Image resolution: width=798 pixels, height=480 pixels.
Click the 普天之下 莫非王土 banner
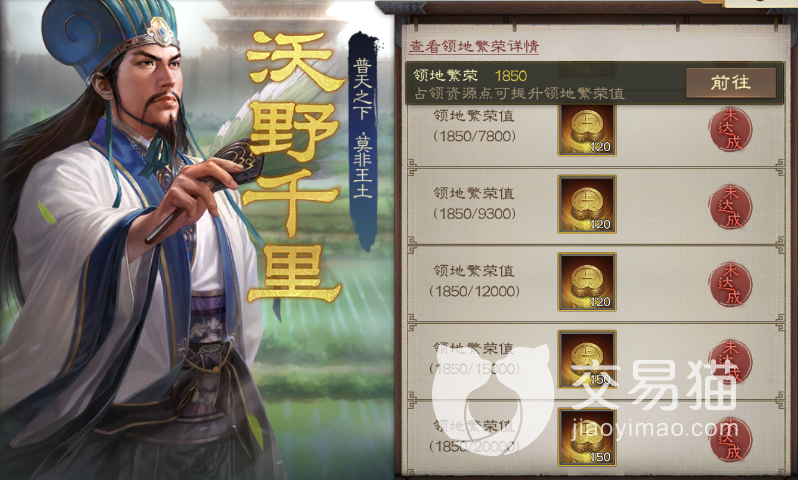363,141
